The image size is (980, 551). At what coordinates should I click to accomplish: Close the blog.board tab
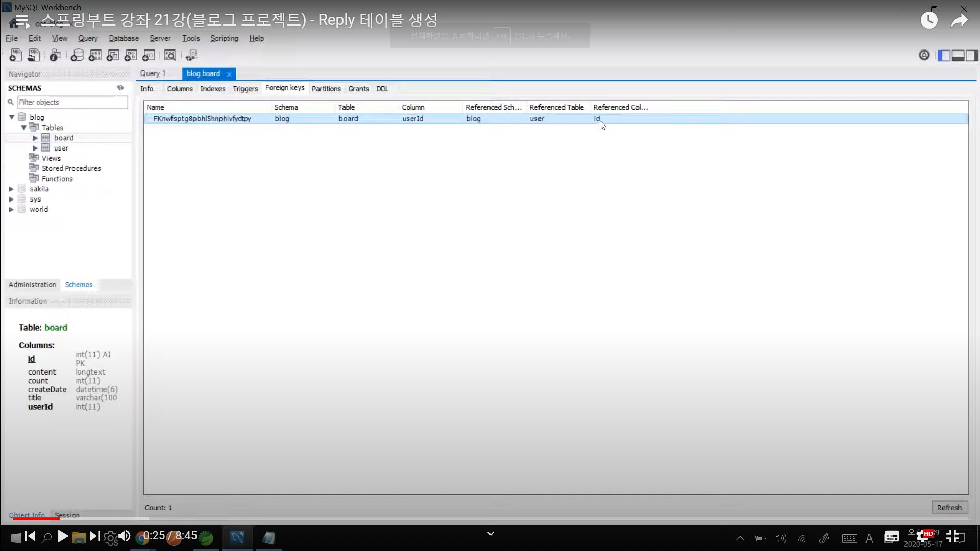pyautogui.click(x=229, y=74)
